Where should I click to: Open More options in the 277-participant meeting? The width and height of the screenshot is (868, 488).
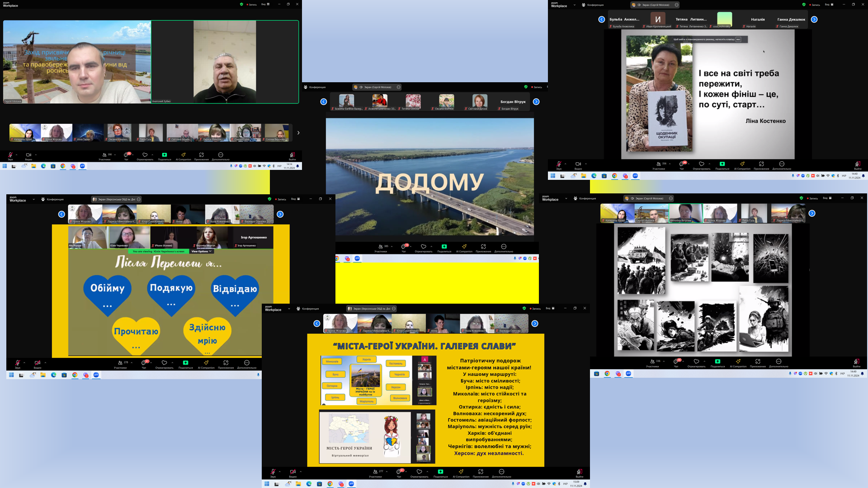pos(501,472)
